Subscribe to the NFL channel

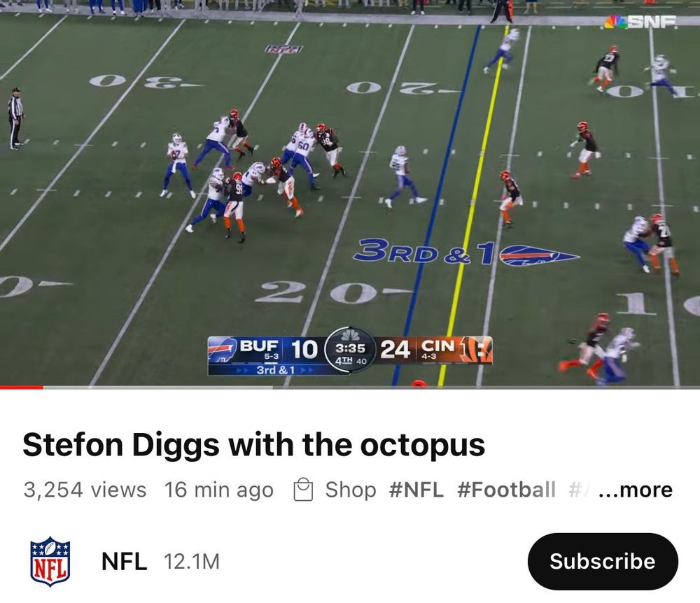pos(603,562)
